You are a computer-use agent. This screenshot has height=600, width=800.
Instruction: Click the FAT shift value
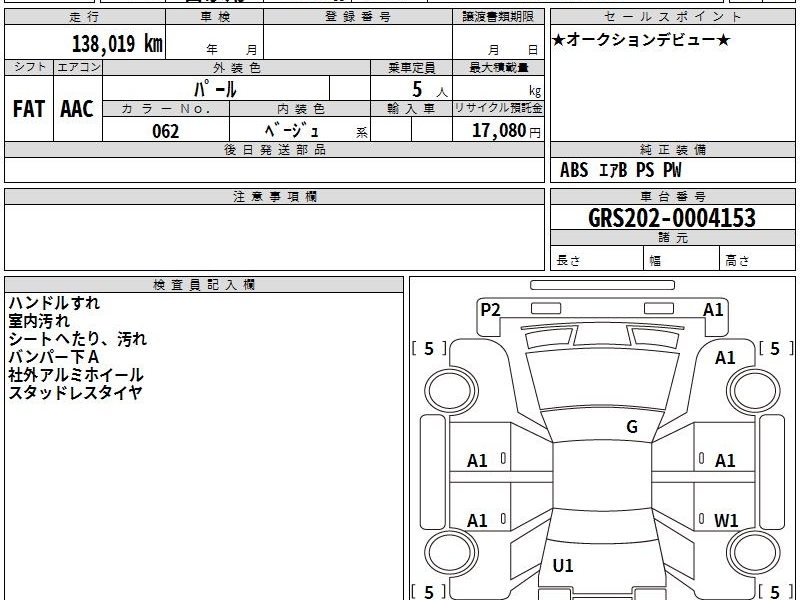click(x=29, y=109)
